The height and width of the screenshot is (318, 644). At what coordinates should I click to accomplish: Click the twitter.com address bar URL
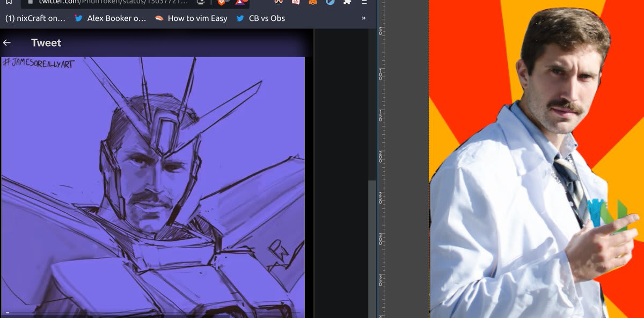[113, 2]
